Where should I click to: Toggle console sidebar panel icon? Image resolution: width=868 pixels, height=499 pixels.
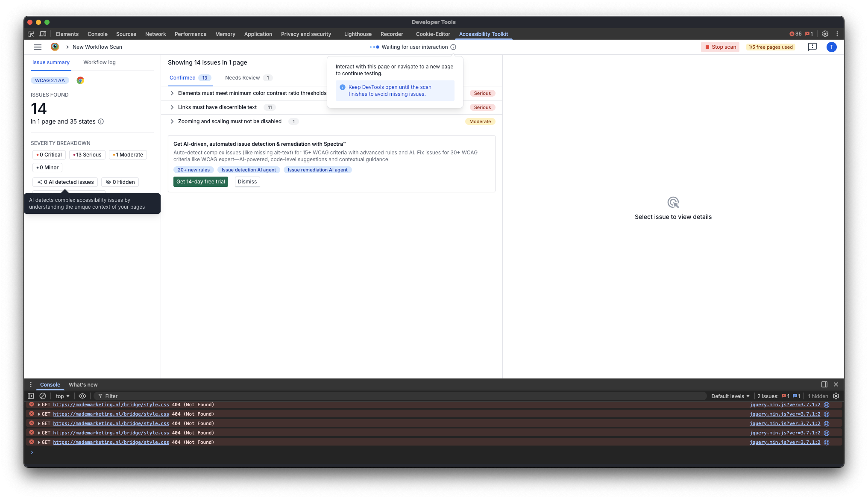click(x=31, y=396)
